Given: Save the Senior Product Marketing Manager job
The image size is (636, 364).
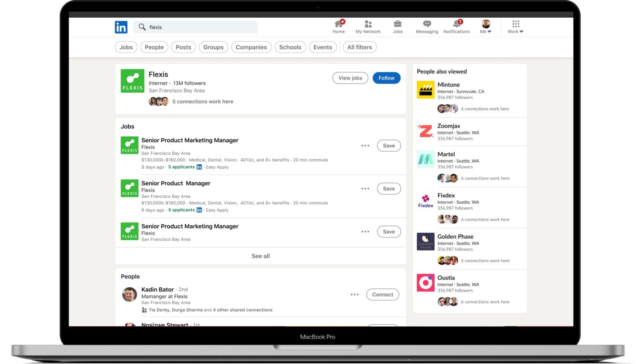Looking at the screenshot, I should pyautogui.click(x=388, y=145).
